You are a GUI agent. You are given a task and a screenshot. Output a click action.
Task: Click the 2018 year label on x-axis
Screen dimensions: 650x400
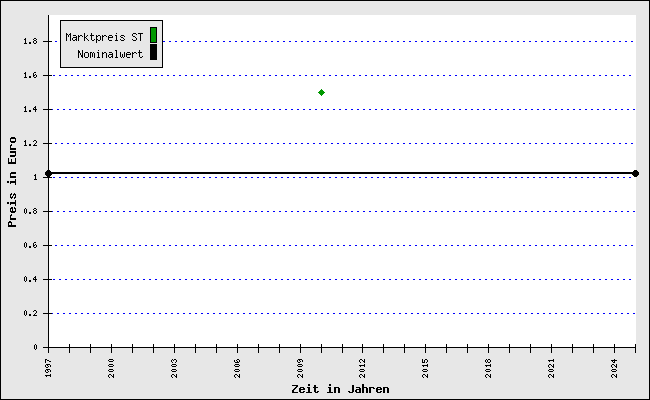488,366
